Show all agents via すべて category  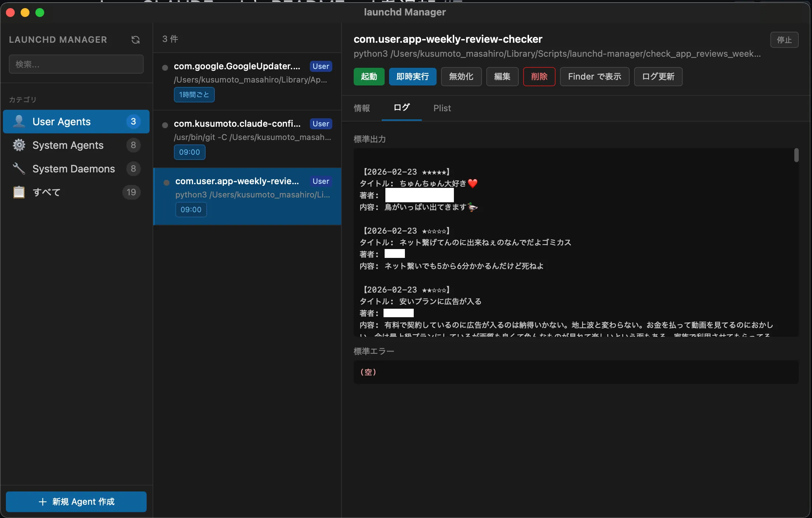click(x=76, y=192)
